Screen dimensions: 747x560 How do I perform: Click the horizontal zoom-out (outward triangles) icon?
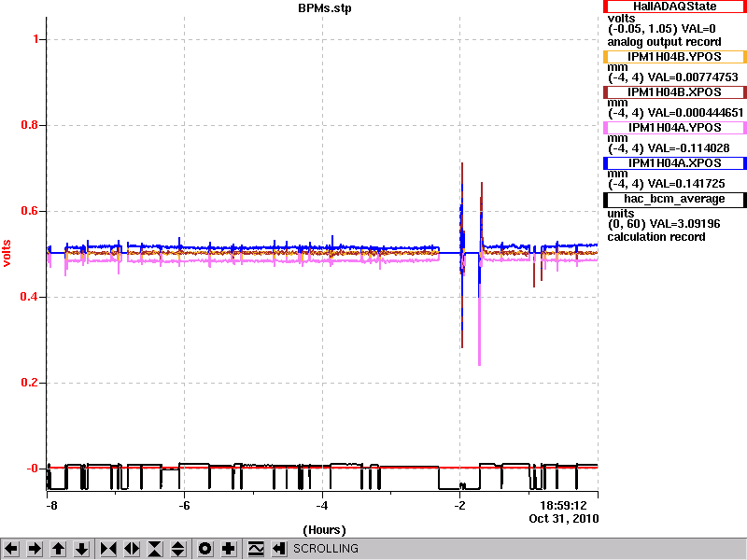tap(132, 549)
